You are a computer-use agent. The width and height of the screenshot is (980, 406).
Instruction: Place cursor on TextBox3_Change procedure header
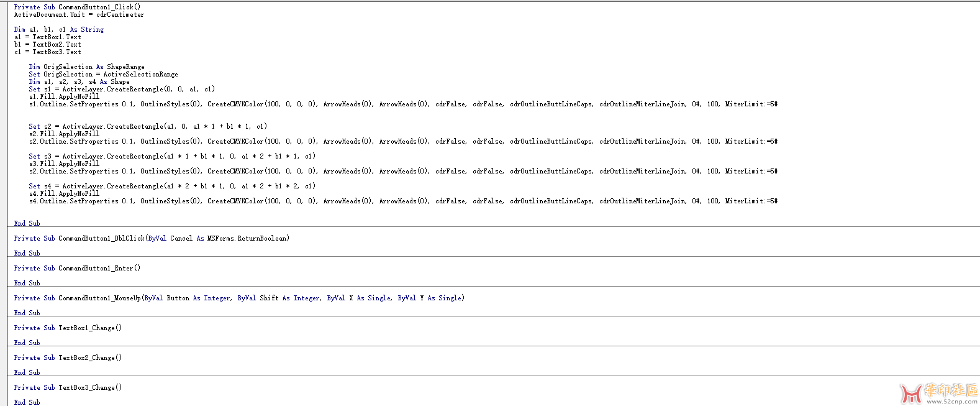tap(68, 387)
